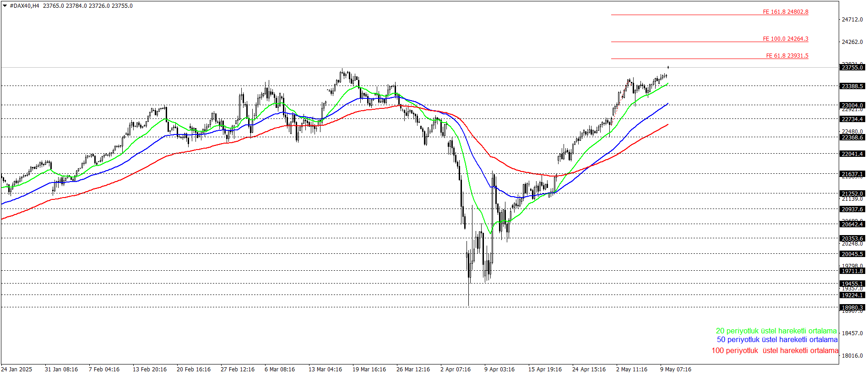
Task: Select the #DAX40,H4 chart symbol title
Action: [25, 6]
